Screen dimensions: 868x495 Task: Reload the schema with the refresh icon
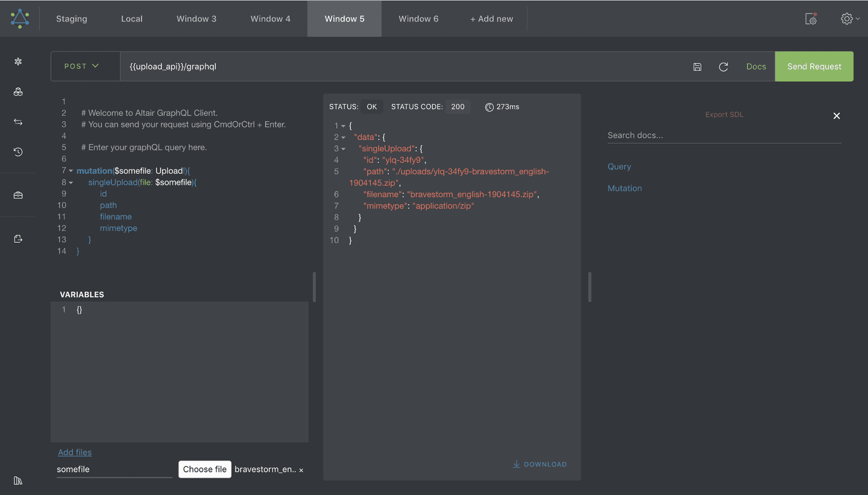click(723, 67)
